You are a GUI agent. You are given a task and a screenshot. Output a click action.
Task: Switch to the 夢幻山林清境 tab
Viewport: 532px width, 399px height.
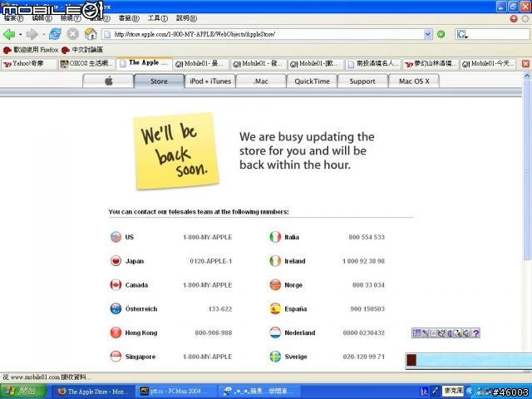[x=431, y=64]
